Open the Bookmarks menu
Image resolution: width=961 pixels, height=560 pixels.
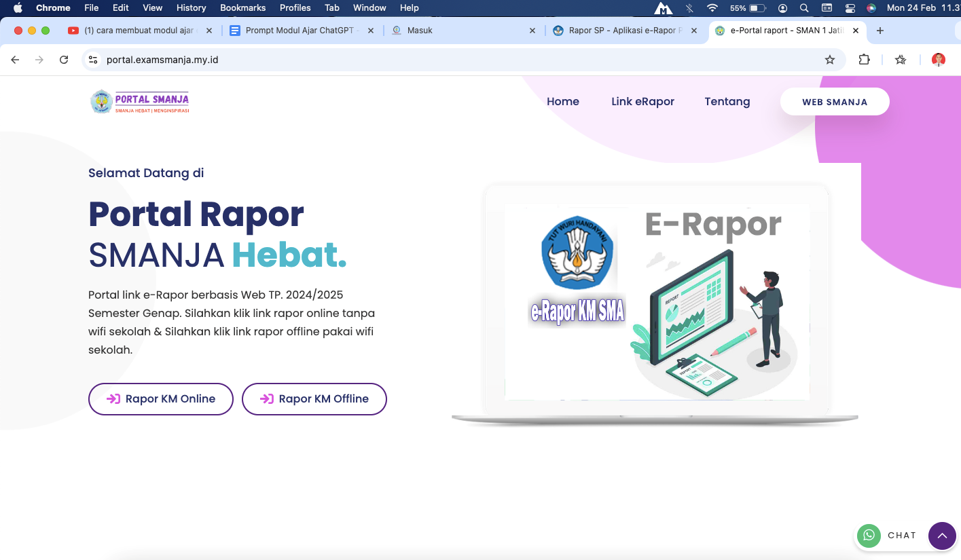pos(242,8)
